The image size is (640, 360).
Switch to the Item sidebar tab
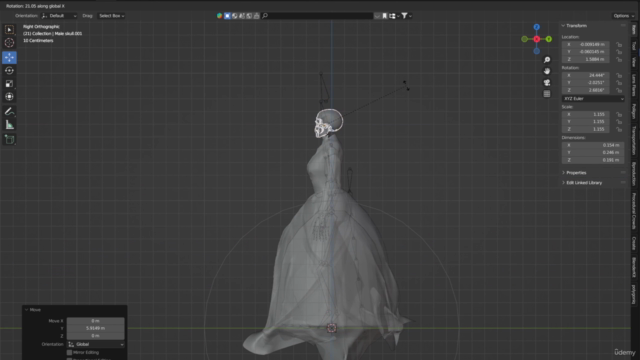click(x=634, y=29)
